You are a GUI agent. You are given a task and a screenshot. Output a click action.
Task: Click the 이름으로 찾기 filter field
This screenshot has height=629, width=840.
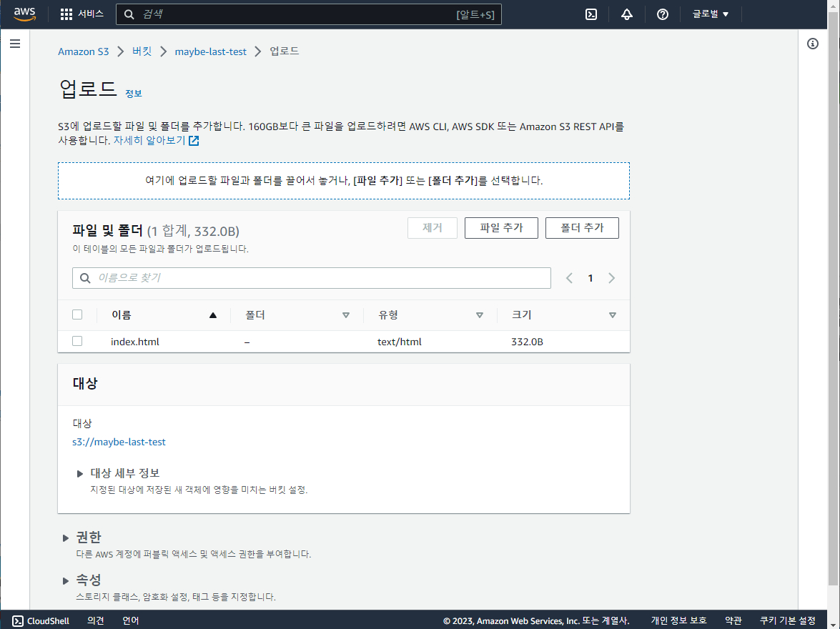click(312, 278)
